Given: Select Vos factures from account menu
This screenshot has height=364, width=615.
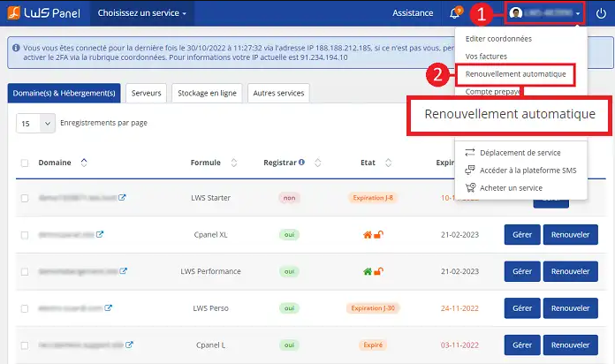Looking at the screenshot, I should (485, 56).
